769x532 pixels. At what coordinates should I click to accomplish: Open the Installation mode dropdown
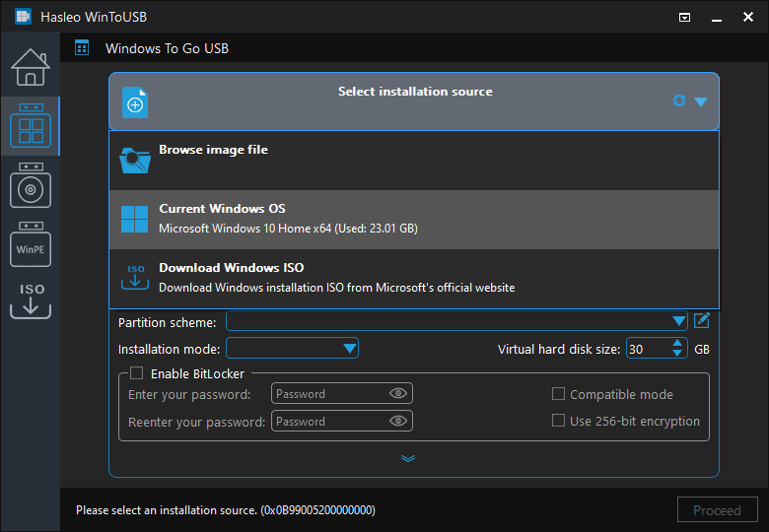point(292,349)
